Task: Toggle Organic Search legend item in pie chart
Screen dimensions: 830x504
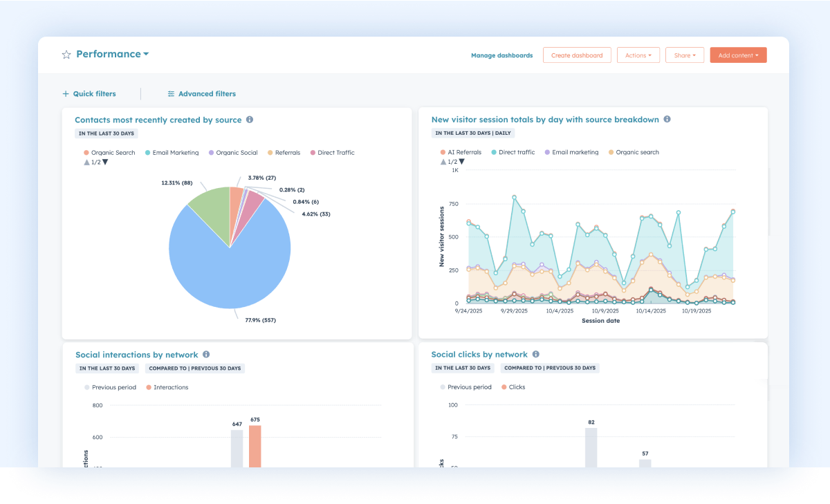Action: tap(109, 153)
